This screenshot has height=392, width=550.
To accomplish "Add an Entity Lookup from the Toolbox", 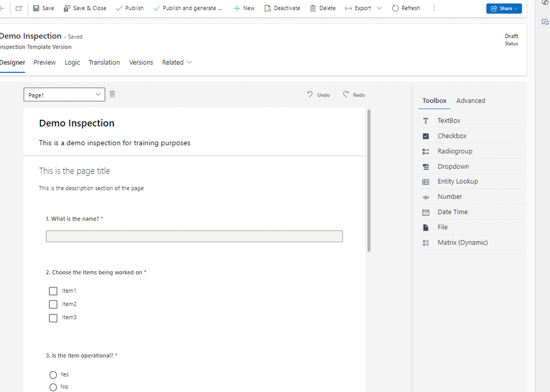I will 458,181.
